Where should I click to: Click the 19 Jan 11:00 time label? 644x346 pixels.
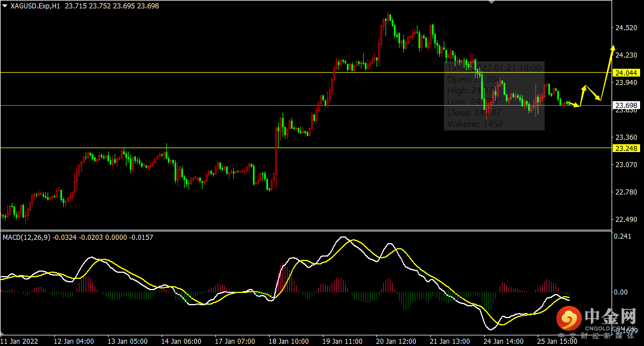(342, 341)
